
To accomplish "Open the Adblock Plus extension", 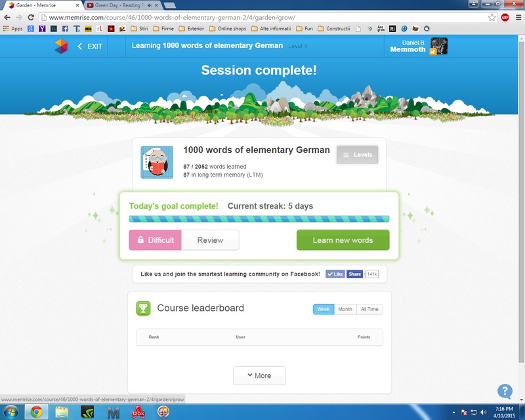I will click(505, 18).
